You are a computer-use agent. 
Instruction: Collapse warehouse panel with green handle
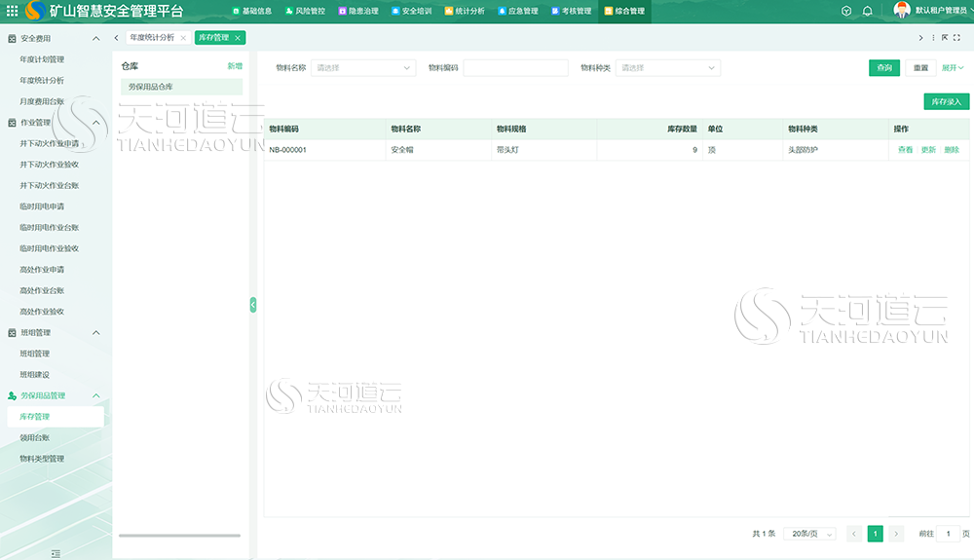[x=253, y=305]
